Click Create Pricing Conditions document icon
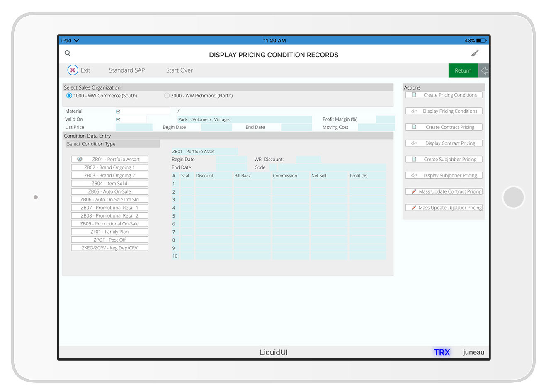Image resolution: width=551 pixels, height=392 pixels. tap(414, 95)
